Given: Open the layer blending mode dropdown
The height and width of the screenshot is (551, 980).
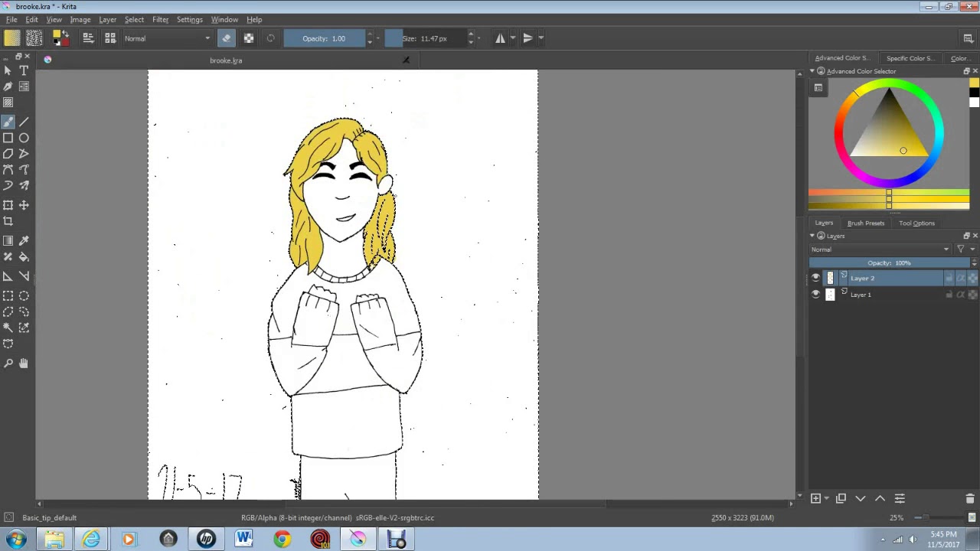Looking at the screenshot, I should pos(880,249).
